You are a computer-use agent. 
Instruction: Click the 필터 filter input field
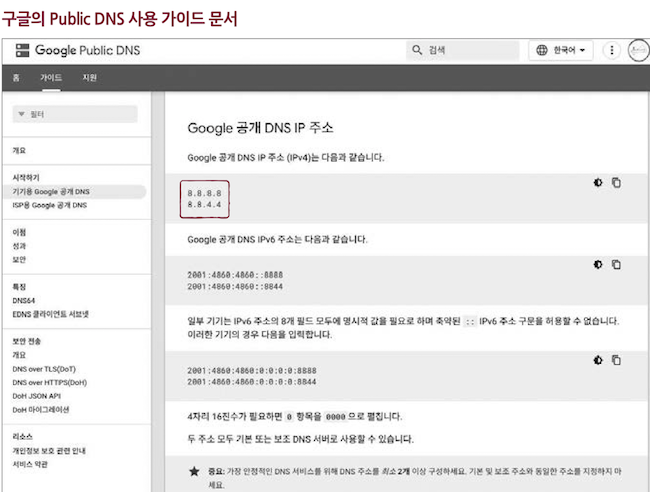click(x=75, y=114)
